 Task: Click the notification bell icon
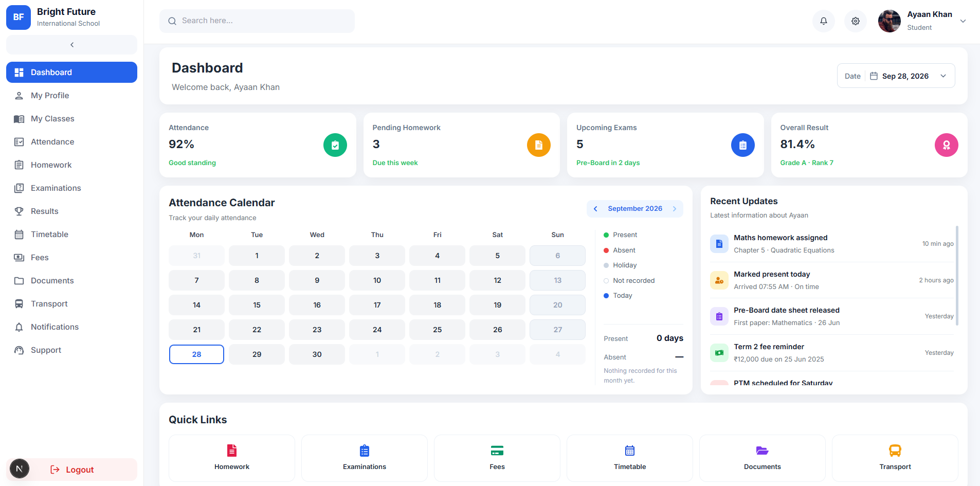(824, 21)
